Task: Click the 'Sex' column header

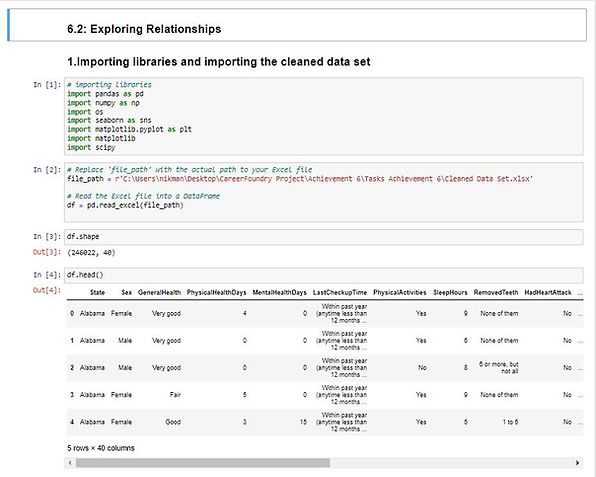Action: pos(127,292)
